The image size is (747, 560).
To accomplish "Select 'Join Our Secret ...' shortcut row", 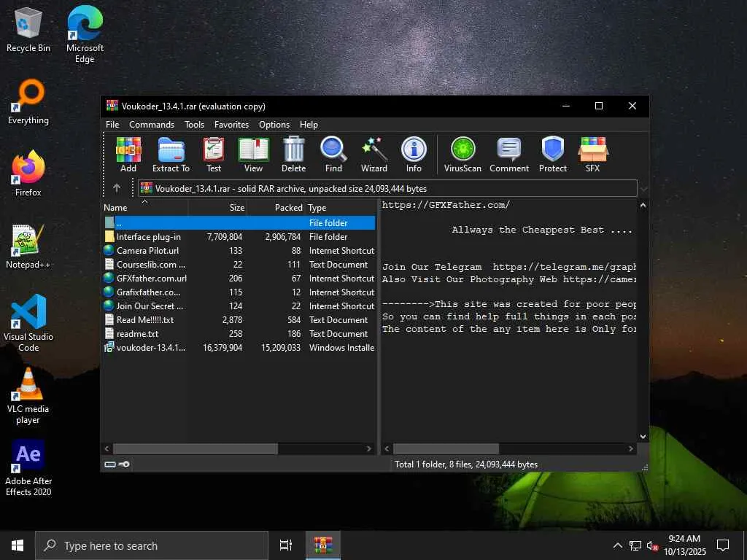I will coord(239,306).
